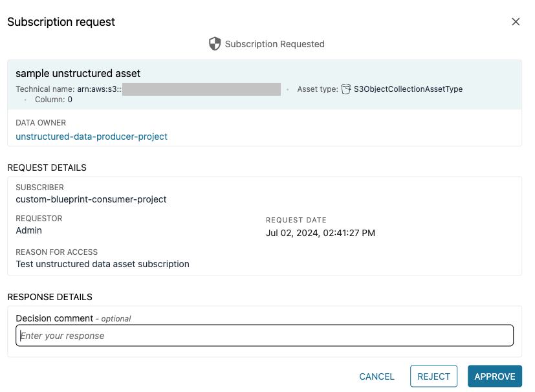The width and height of the screenshot is (535, 392).
Task: Click the "Subscription Requested" status text
Action: click(x=274, y=44)
